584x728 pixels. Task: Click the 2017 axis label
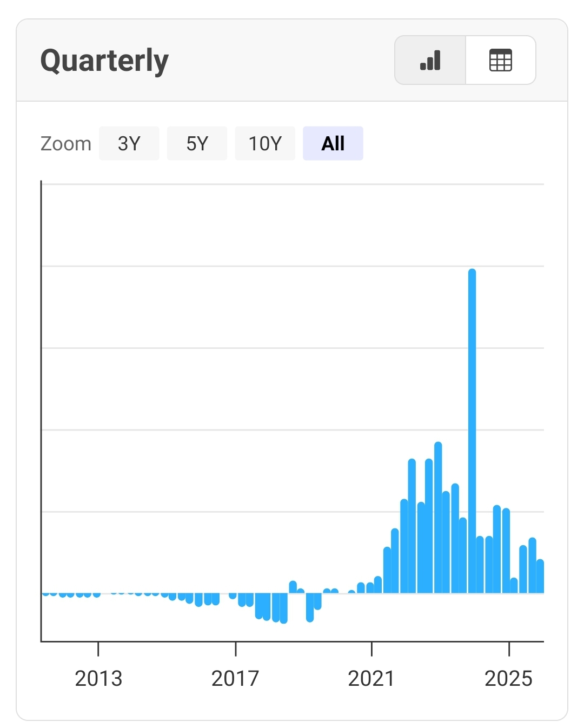[x=235, y=678]
